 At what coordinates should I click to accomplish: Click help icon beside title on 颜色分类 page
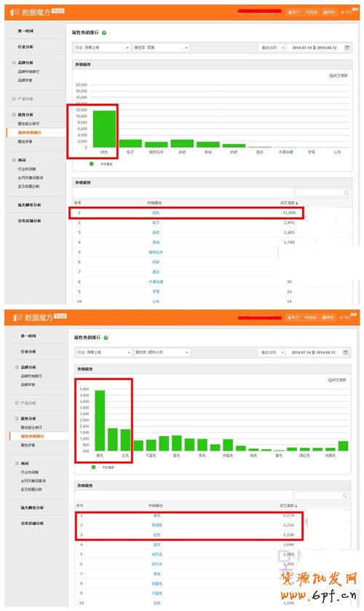[x=106, y=338]
